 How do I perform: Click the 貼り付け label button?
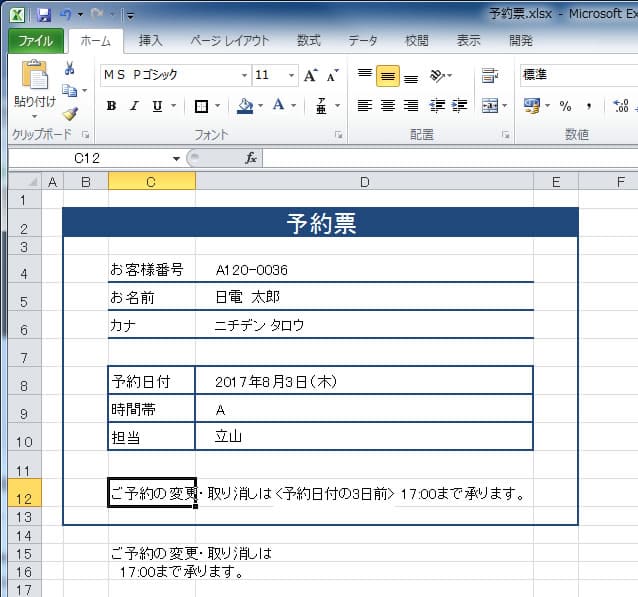tap(34, 102)
